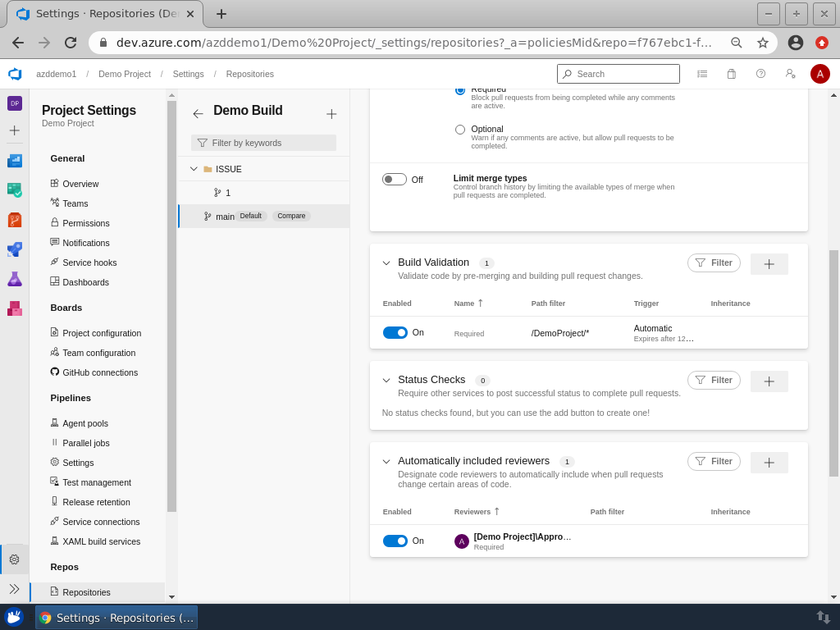Open the browser profile icon

click(796, 43)
